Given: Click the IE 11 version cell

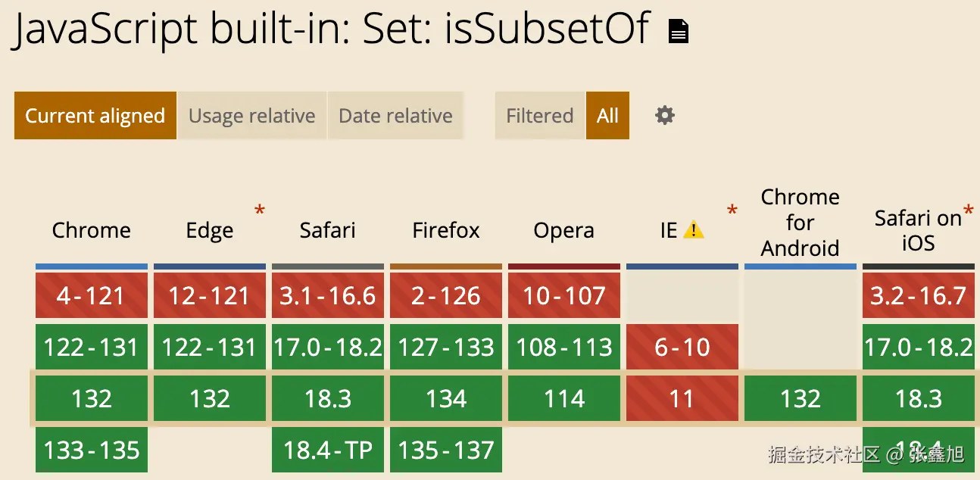Looking at the screenshot, I should 682,398.
